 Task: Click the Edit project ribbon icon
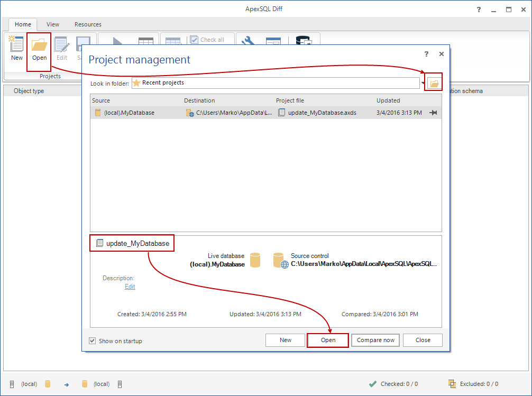pos(62,48)
